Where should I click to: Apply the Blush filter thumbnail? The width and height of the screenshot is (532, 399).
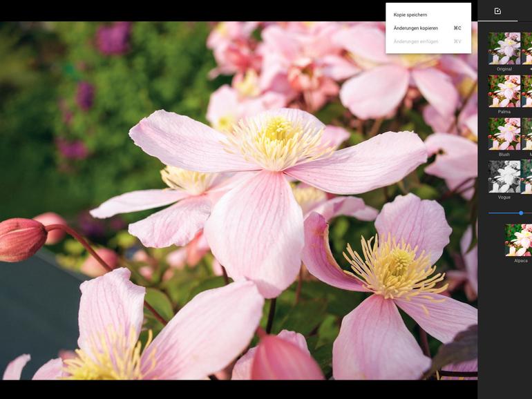pos(504,134)
